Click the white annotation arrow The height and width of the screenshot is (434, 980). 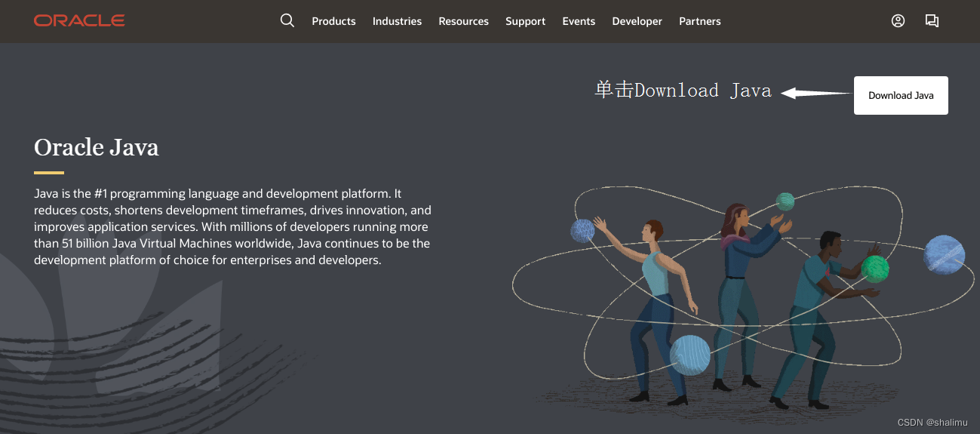click(x=816, y=93)
